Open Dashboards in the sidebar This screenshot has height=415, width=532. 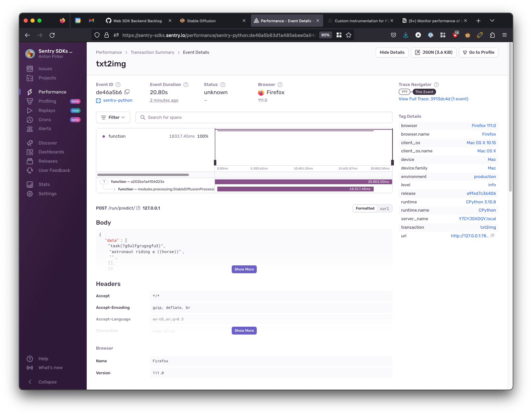pos(51,152)
